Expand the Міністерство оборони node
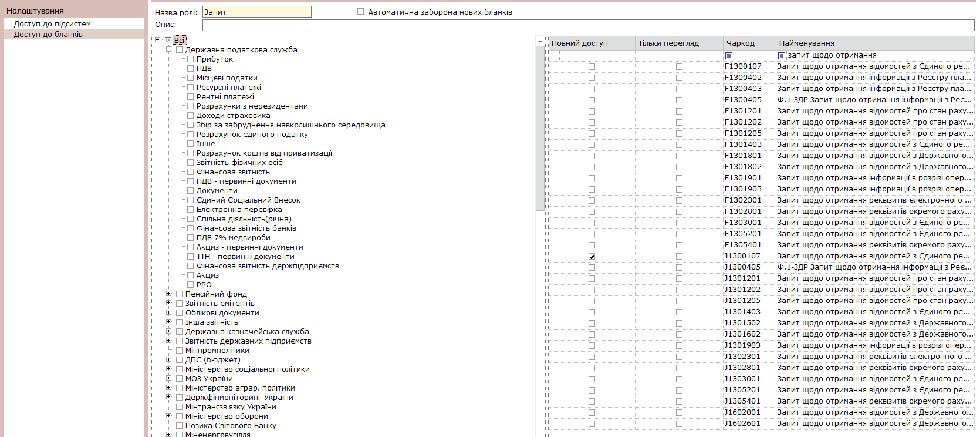 point(169,416)
